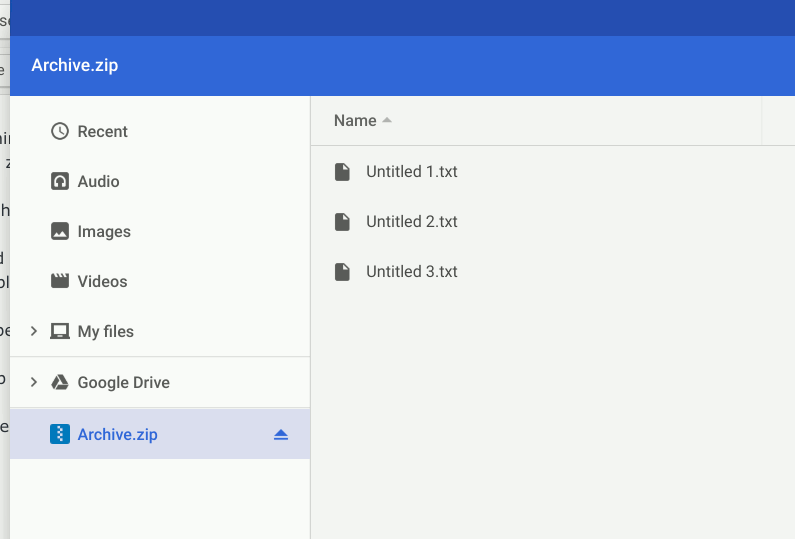Eject the Archive.zip volume
795x539 pixels.
pos(281,434)
